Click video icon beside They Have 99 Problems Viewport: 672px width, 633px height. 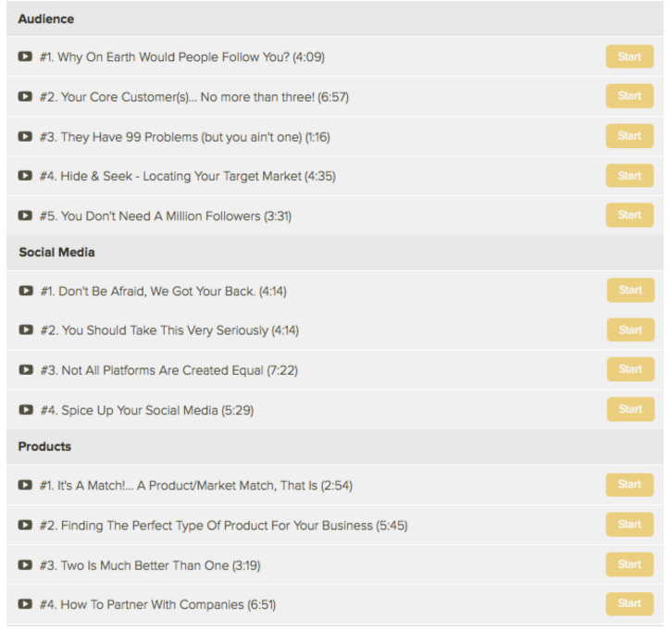(25, 137)
